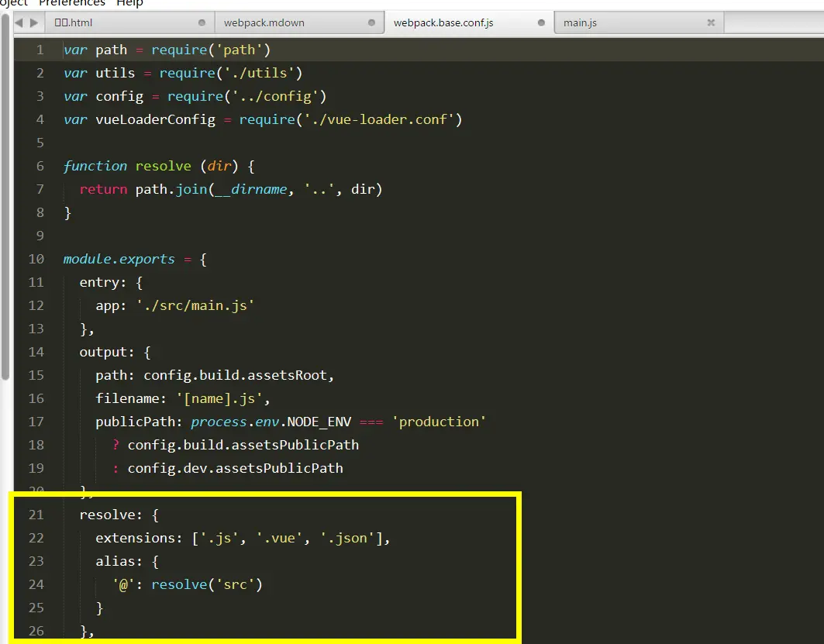Click line number 1 in gutter
The height and width of the screenshot is (644, 824).
point(40,50)
